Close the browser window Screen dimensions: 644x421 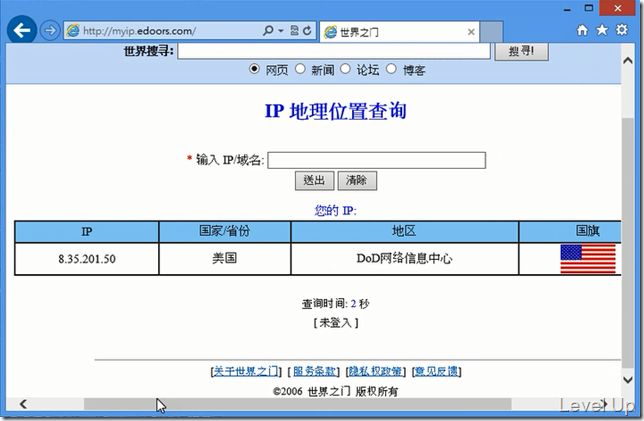pyautogui.click(x=618, y=8)
